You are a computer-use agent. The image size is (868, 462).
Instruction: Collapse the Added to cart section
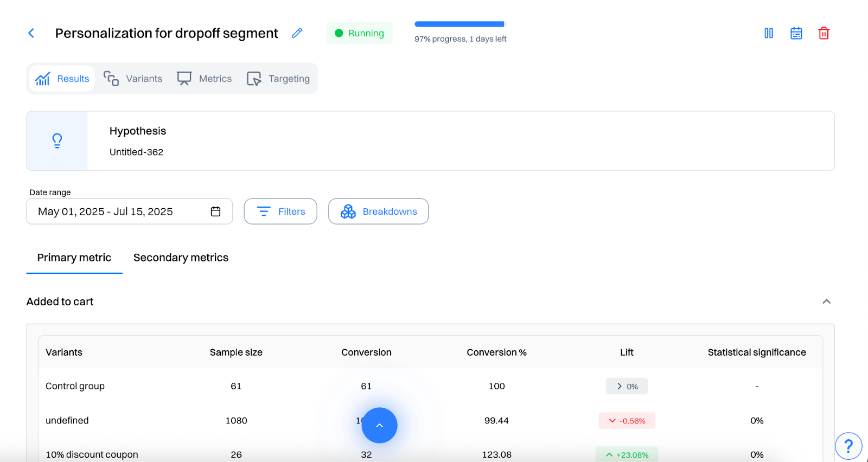point(826,301)
